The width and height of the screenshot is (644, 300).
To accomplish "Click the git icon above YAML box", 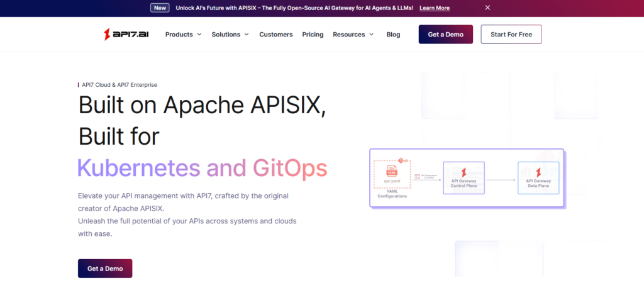I will [402, 160].
